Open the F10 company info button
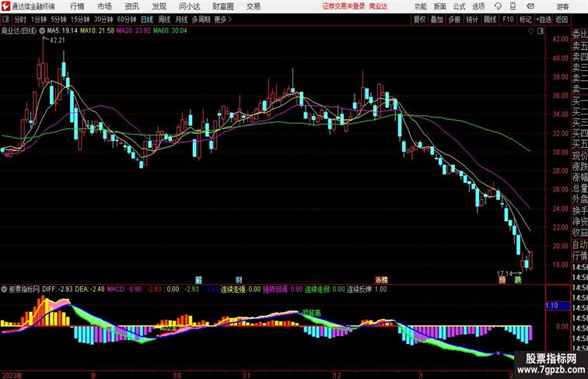 pyautogui.click(x=508, y=19)
